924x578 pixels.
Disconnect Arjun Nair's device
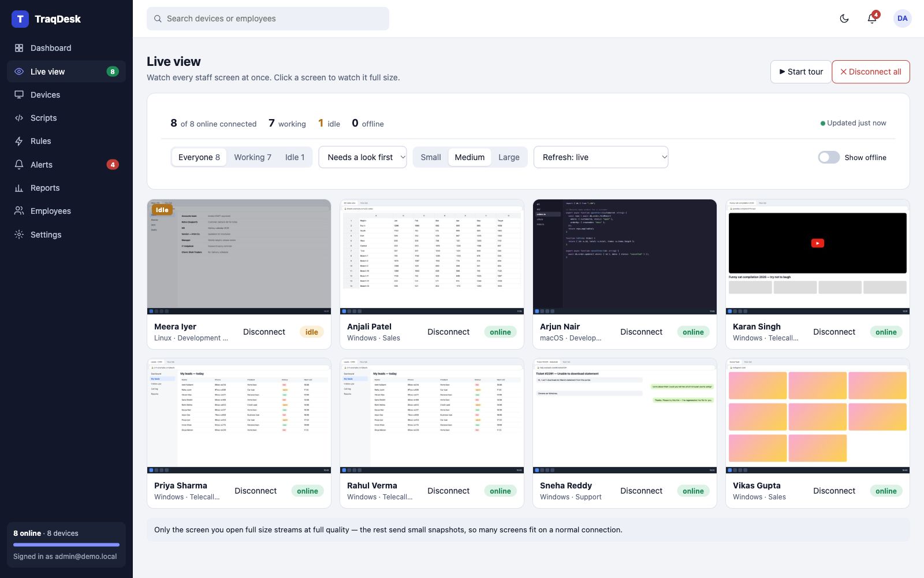click(x=641, y=332)
